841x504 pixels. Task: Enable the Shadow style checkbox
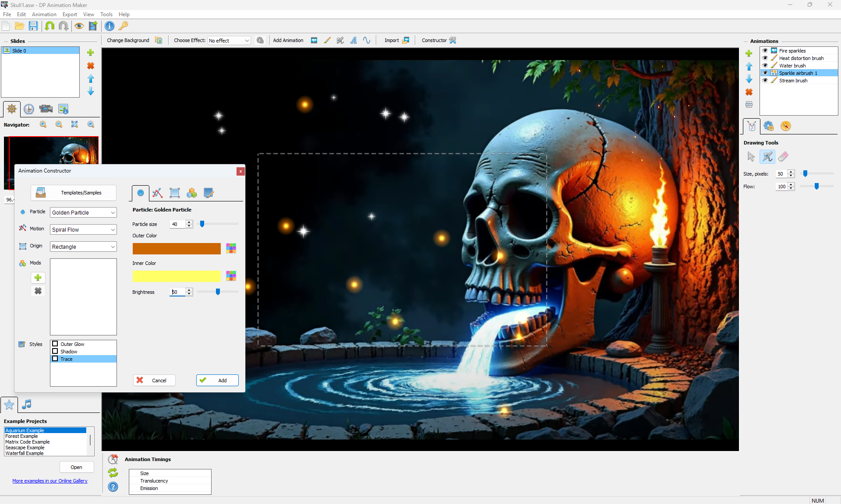pyautogui.click(x=55, y=351)
